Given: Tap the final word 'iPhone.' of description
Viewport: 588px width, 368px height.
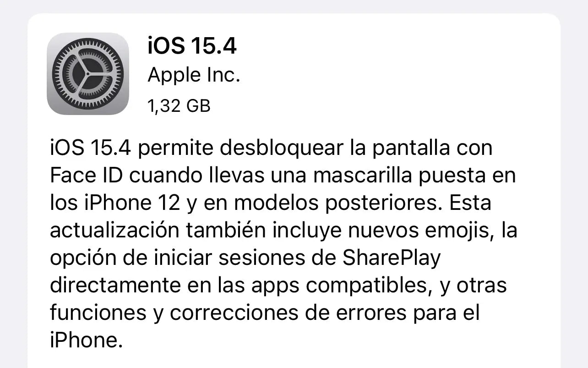Looking at the screenshot, I should (87, 341).
